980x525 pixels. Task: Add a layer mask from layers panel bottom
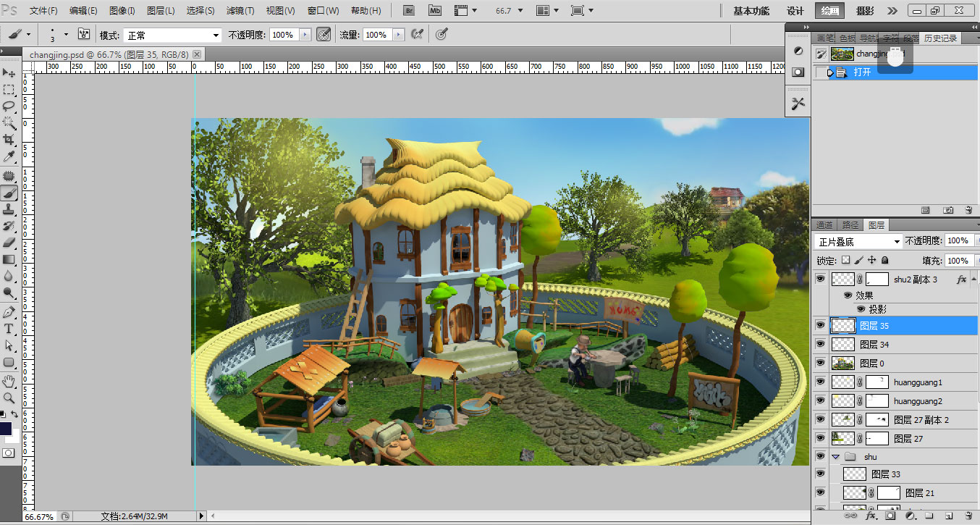(891, 516)
